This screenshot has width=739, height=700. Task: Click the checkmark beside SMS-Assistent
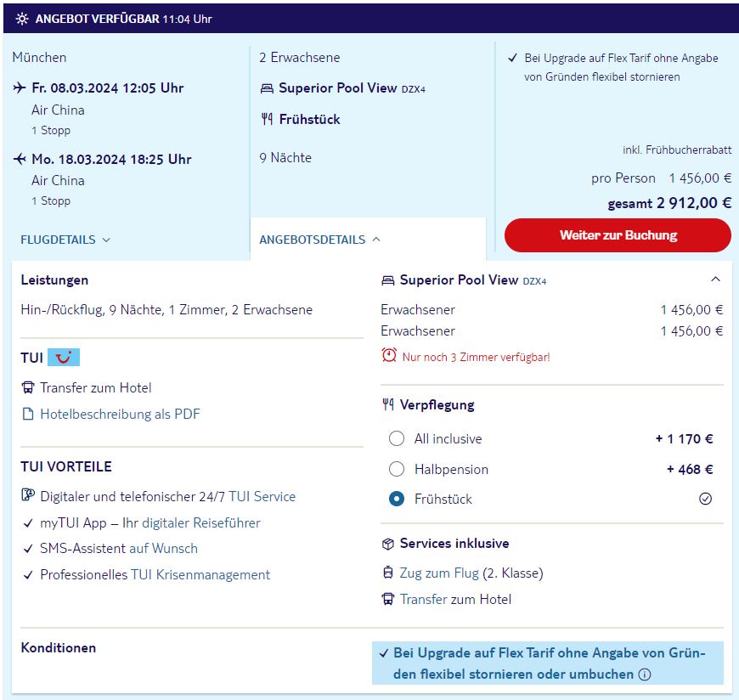[28, 549]
